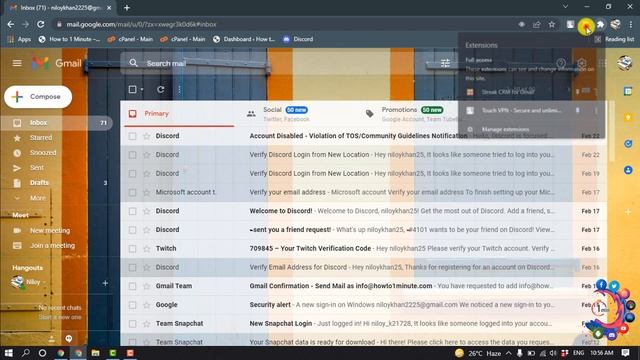Select the Streak CRM for Gmail extension
Screen dimensions: 640x360
click(508, 92)
